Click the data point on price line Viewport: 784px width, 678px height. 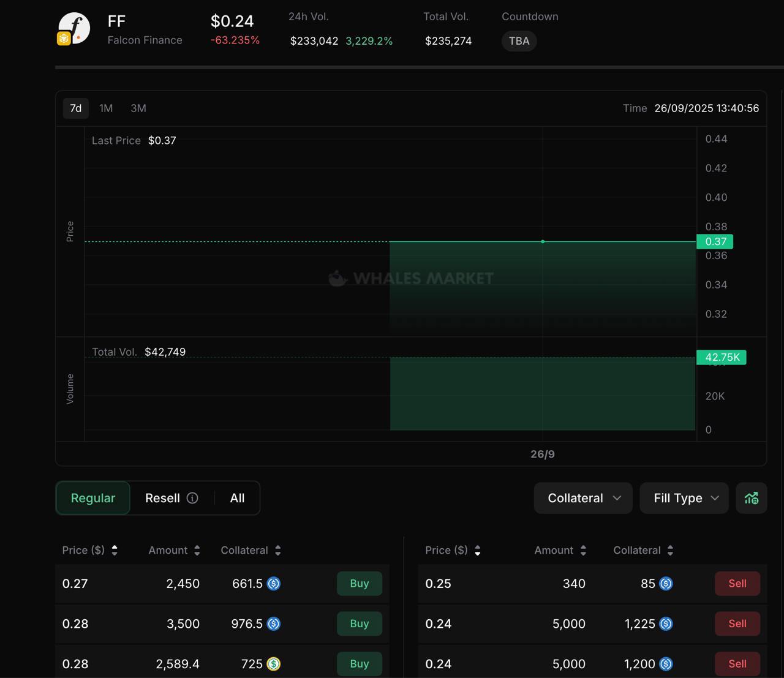tap(543, 241)
